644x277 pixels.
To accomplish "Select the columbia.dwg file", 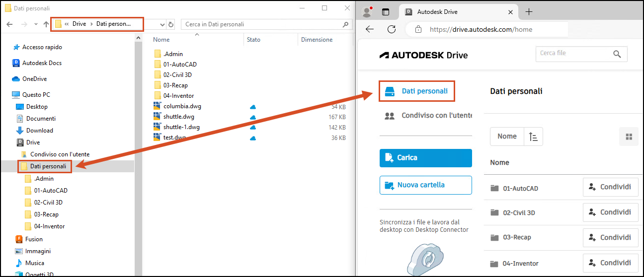I will coord(182,106).
